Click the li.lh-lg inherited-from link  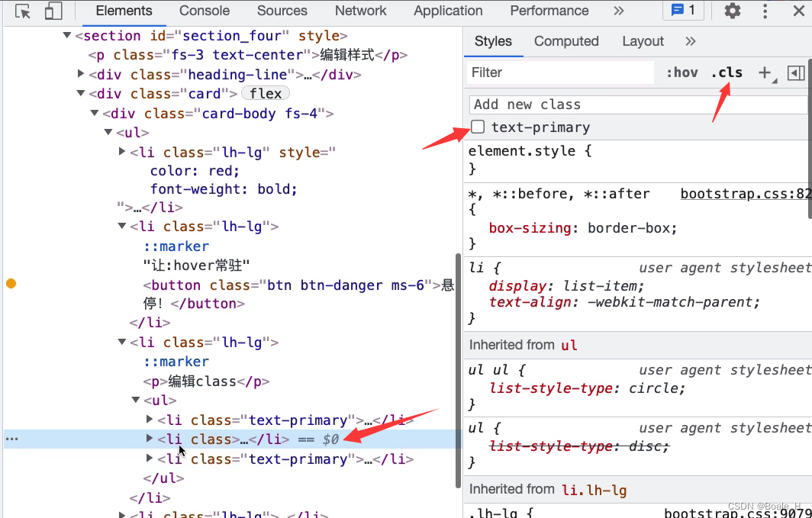[594, 490]
